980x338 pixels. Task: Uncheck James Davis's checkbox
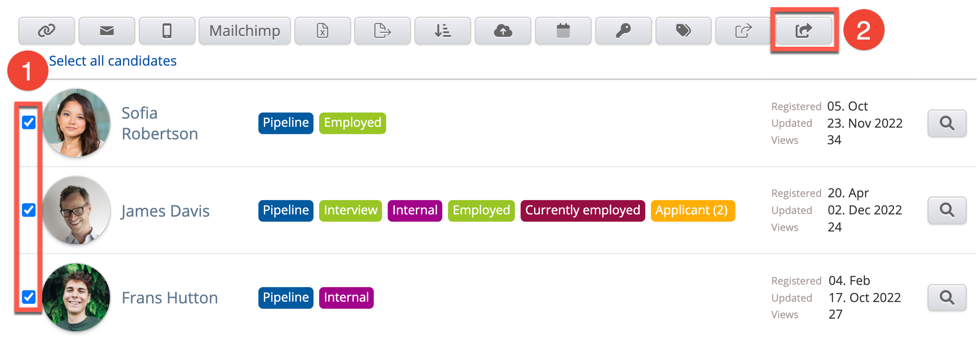coord(29,210)
